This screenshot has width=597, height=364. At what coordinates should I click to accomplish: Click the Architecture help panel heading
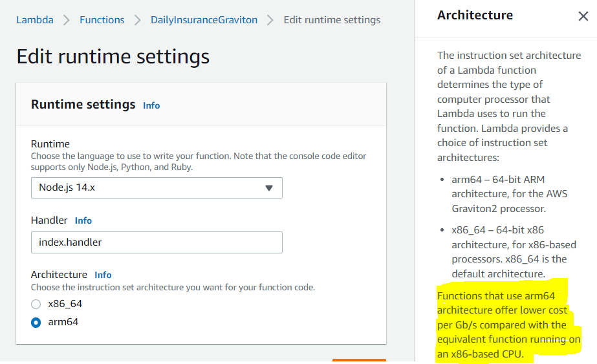(x=475, y=15)
